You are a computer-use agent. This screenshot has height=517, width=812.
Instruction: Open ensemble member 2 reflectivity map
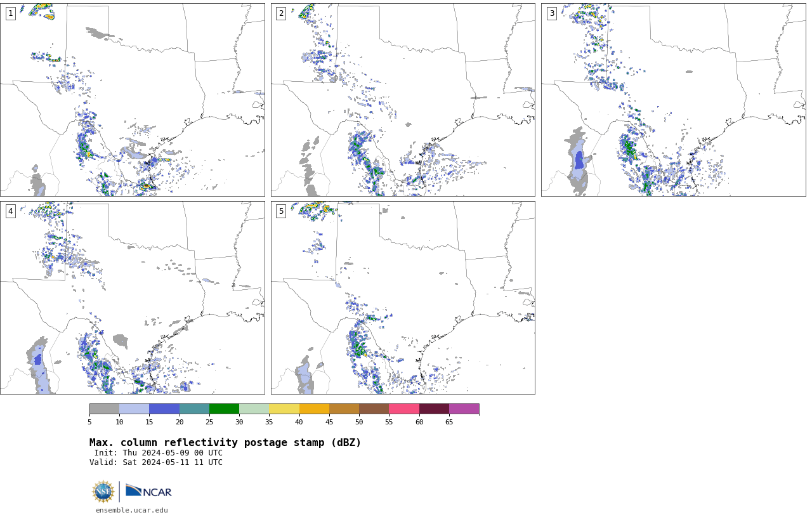pos(403,100)
